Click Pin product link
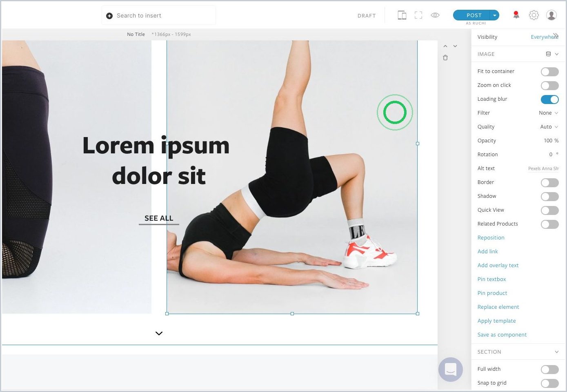Viewport: 567px width, 392px height. (x=492, y=293)
